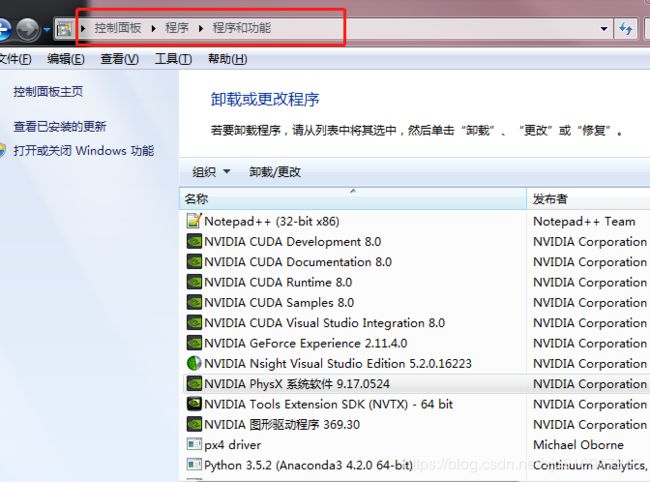Click the Continuum Analytics publisher cell
The image size is (650, 482).
591,465
